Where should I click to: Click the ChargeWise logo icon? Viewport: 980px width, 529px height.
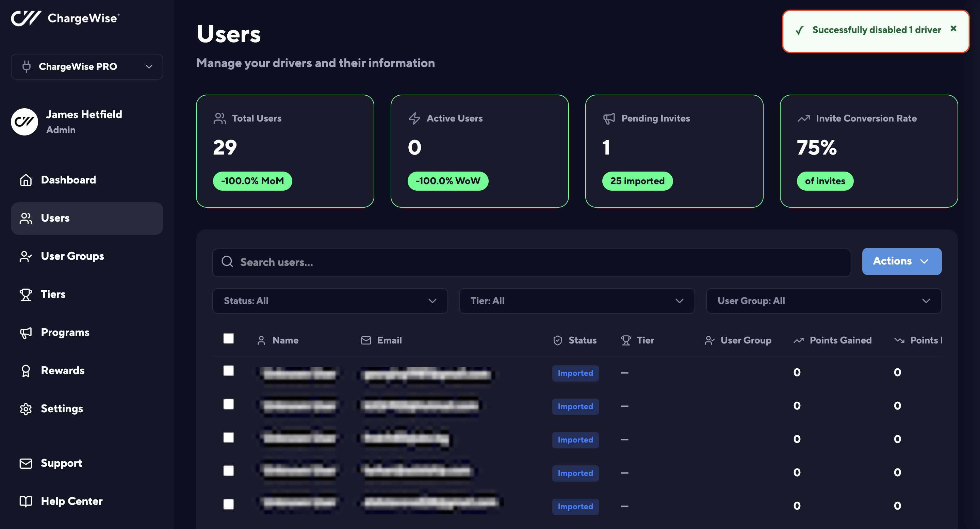26,18
